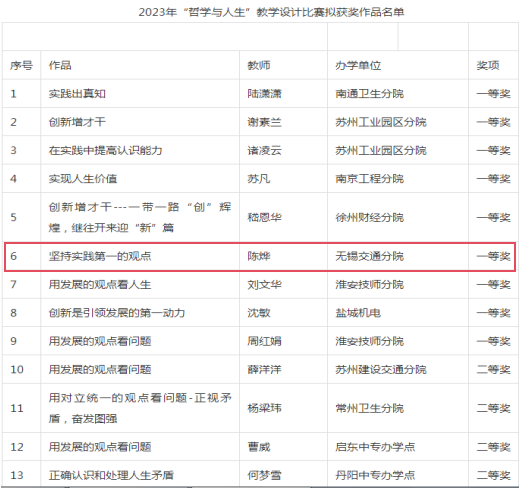Viewport: 523px width, 492px height.
Task: Click 苏州工业园区分院 in the 谢素兰 row
Action: click(381, 122)
